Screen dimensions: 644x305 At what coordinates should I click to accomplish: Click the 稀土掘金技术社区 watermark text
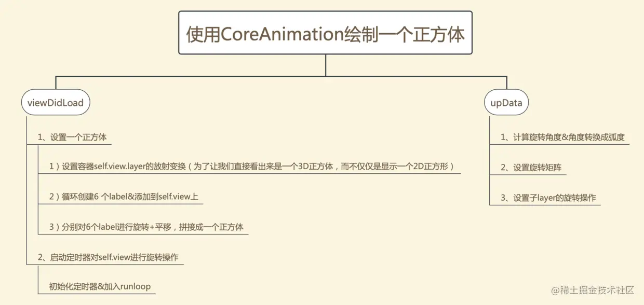(x=598, y=290)
